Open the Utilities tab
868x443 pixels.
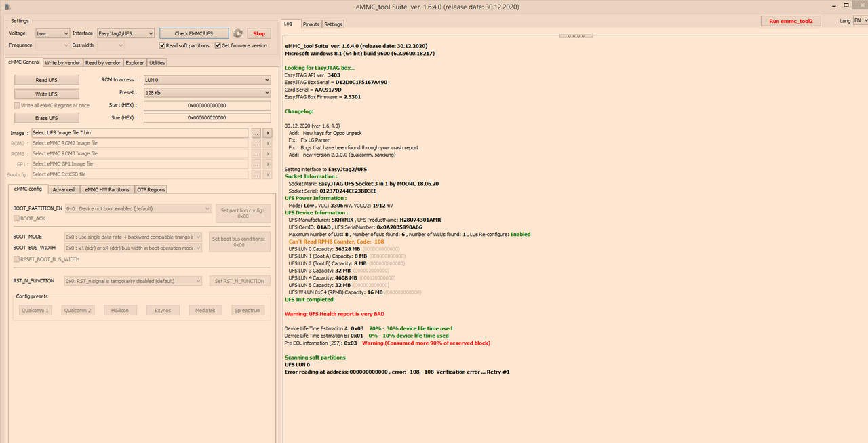click(157, 62)
